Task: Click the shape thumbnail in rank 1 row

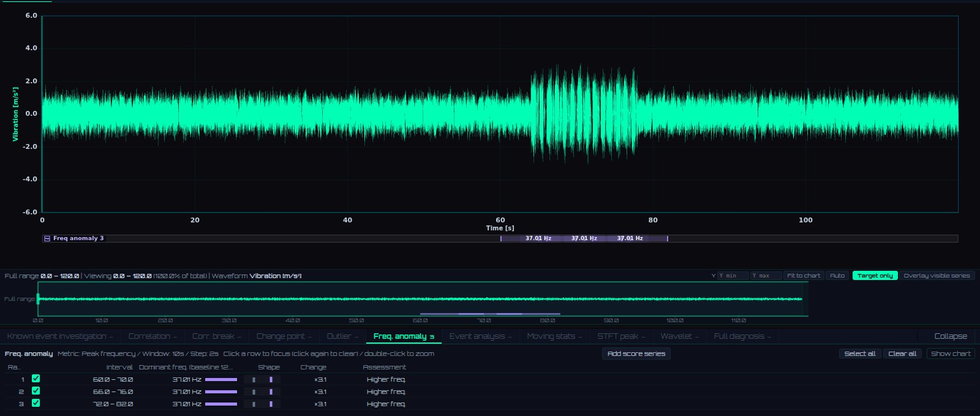Action: (262, 379)
